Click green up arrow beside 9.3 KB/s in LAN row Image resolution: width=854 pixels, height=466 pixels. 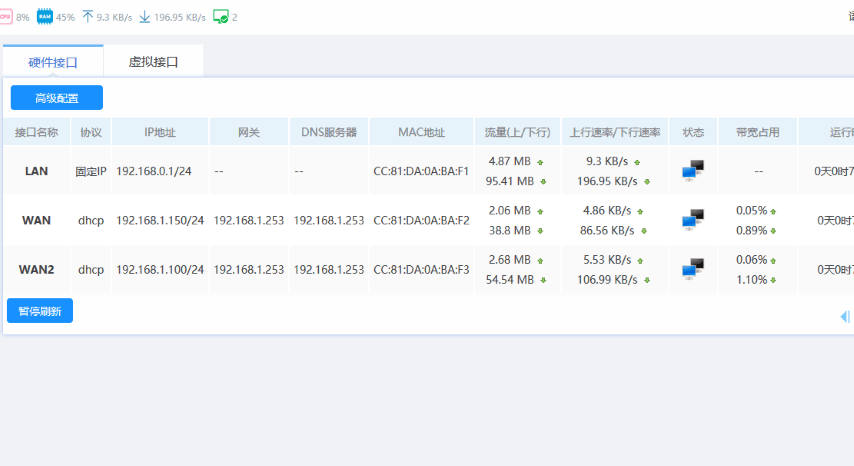tap(637, 162)
